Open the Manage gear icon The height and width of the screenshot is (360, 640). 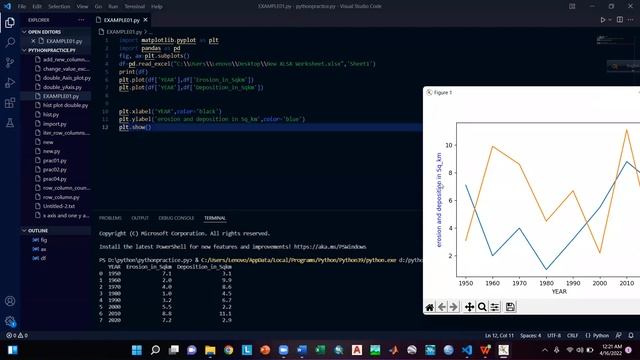tap(10, 322)
